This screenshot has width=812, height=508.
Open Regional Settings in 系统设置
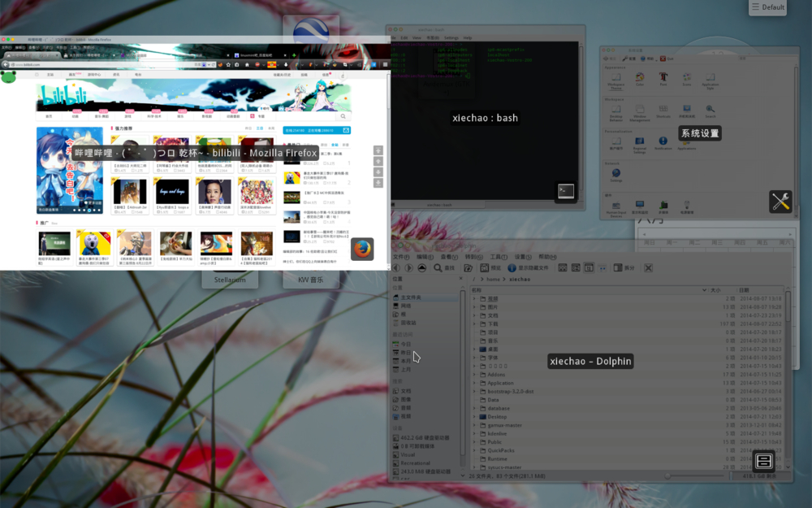click(x=640, y=145)
